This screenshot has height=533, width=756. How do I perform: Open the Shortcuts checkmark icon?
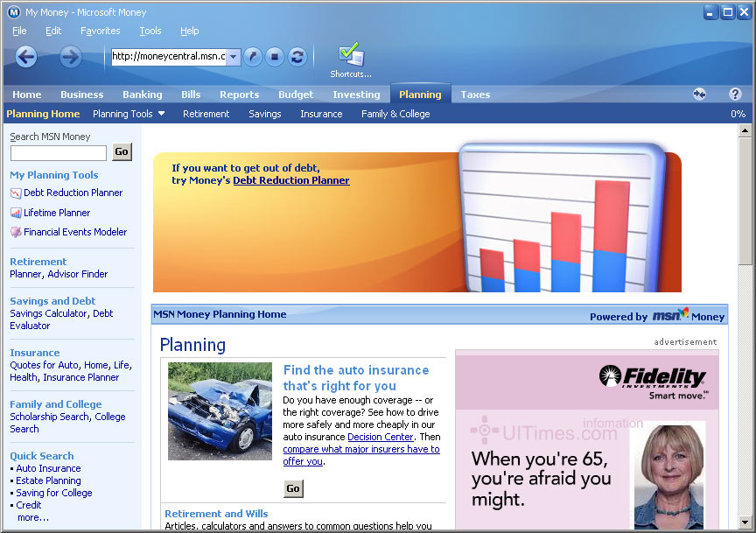(351, 54)
